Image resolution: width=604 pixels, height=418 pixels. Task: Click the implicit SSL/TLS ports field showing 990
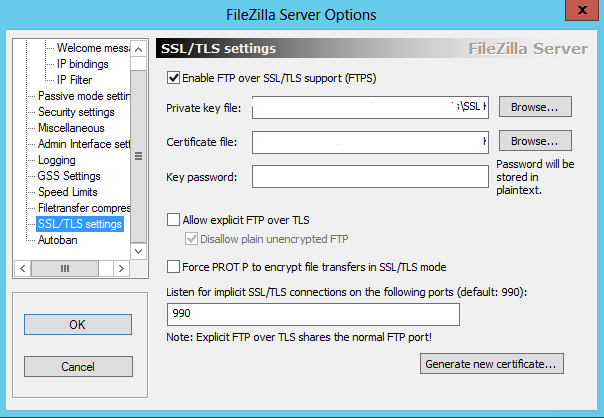click(313, 314)
